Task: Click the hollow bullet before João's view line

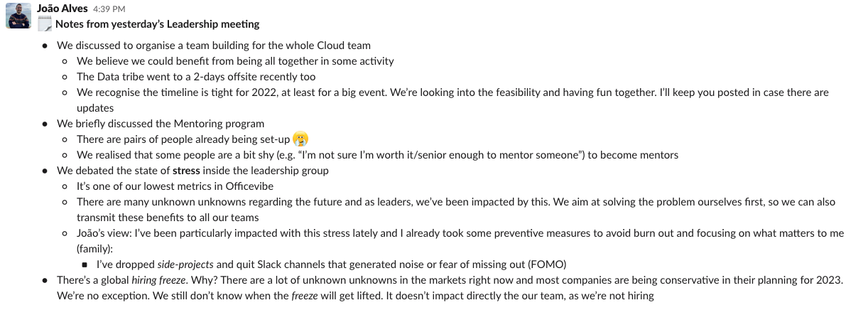Action: (65, 233)
